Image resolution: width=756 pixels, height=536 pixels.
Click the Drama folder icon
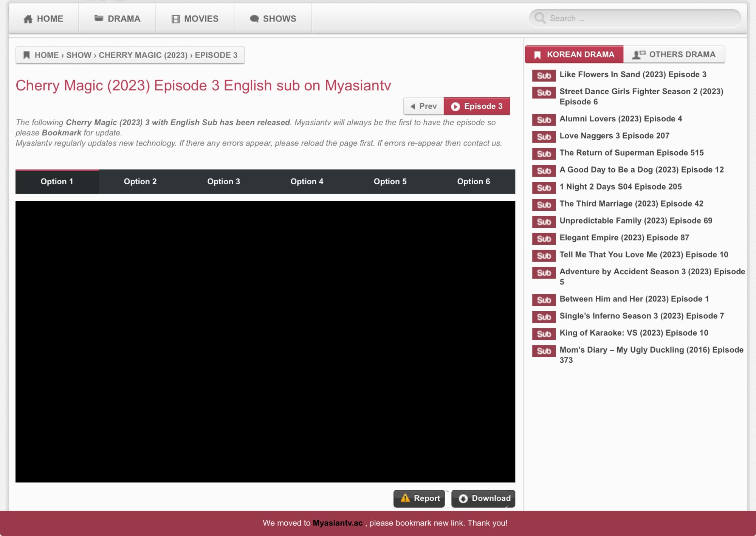click(x=99, y=18)
